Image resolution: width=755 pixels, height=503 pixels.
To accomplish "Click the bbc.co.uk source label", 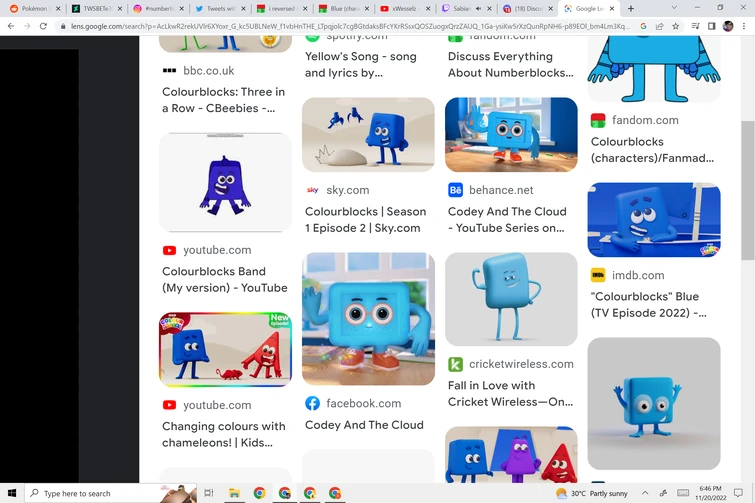I will click(208, 71).
